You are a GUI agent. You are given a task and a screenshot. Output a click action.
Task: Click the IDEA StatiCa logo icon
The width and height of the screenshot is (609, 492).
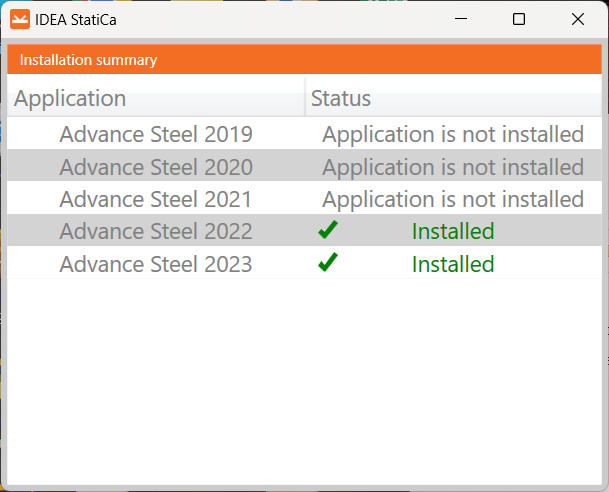click(x=20, y=19)
